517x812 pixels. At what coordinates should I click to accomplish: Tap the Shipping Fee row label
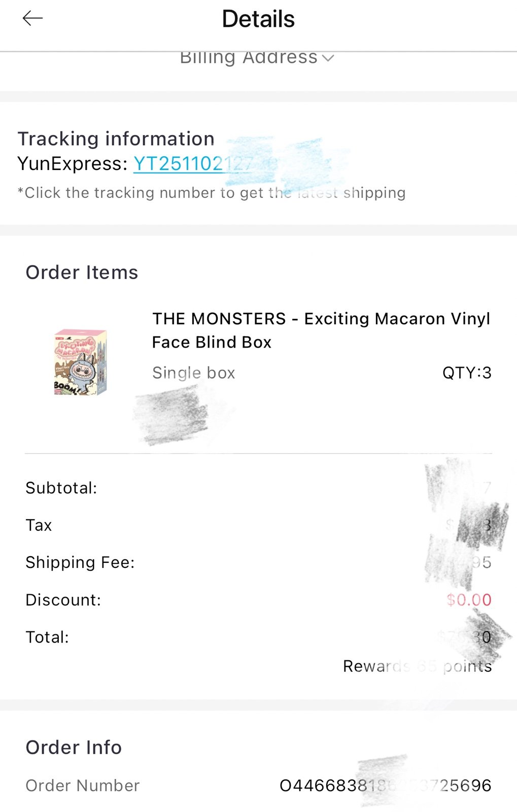point(80,562)
